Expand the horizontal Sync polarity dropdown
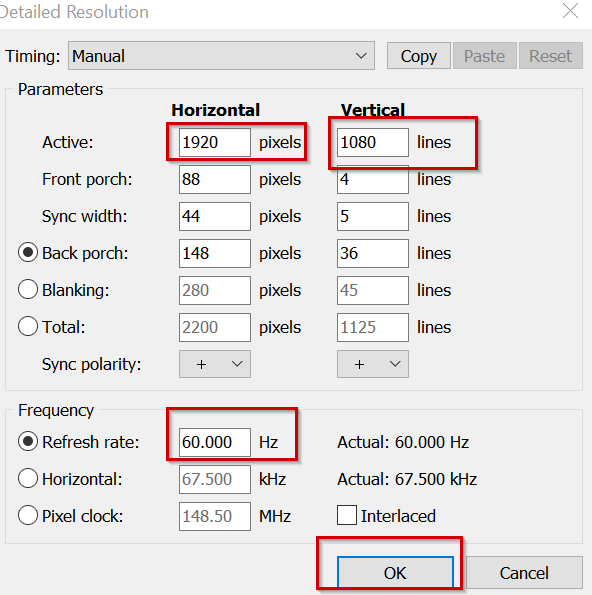The width and height of the screenshot is (592, 595). (x=215, y=364)
